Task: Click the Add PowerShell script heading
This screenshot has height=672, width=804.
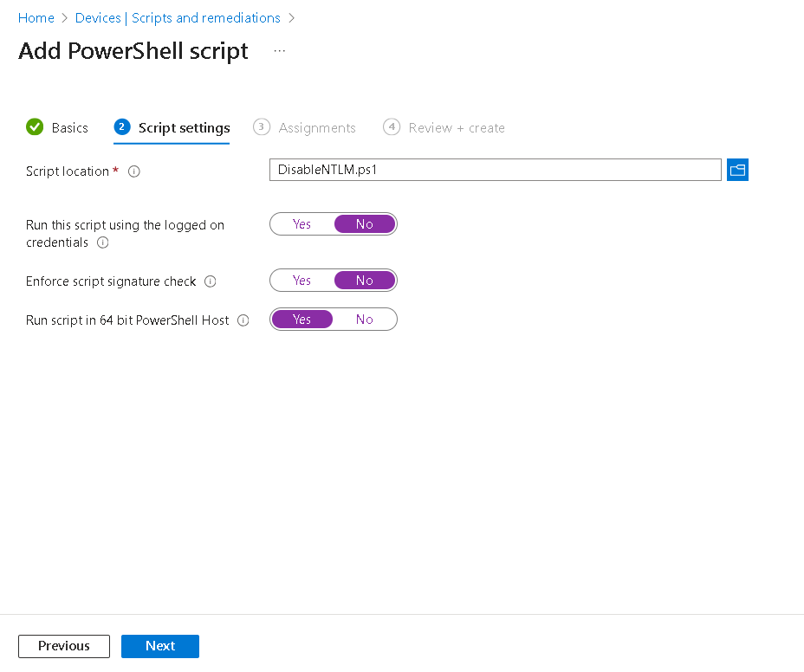Action: point(133,51)
